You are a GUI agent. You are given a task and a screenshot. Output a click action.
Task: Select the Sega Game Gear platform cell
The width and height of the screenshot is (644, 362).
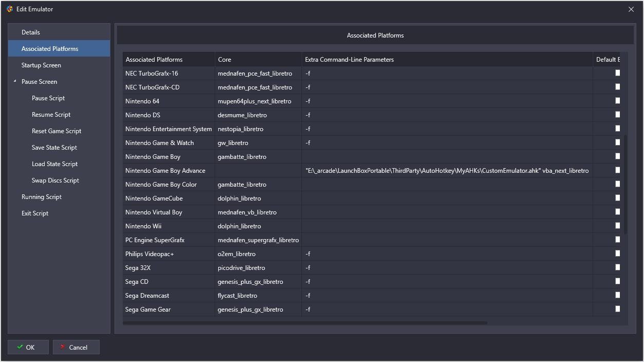click(x=168, y=309)
